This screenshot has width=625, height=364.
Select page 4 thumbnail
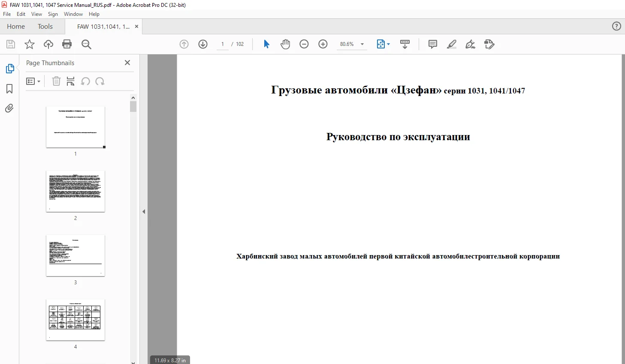click(75, 320)
